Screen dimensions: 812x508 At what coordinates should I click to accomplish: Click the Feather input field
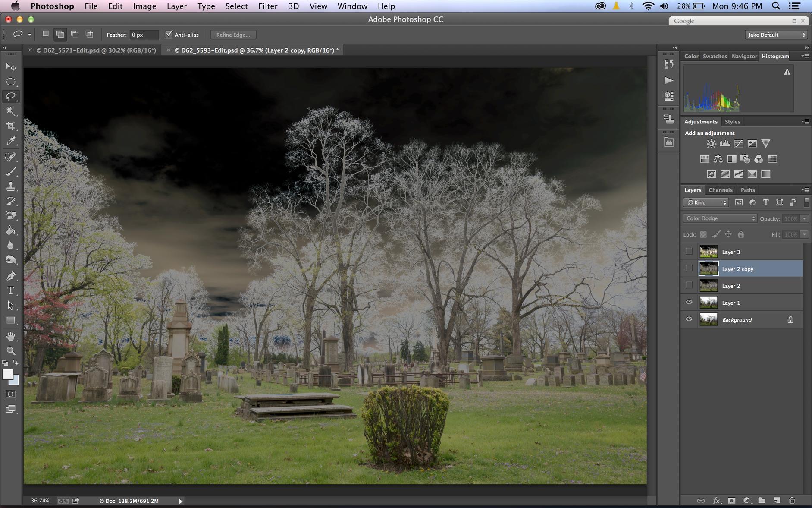coord(144,35)
